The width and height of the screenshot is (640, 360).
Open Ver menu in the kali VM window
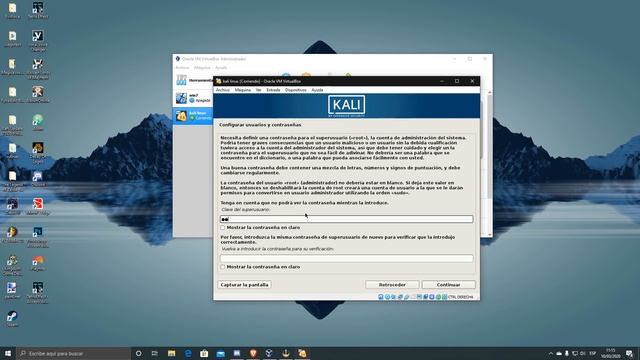point(259,90)
